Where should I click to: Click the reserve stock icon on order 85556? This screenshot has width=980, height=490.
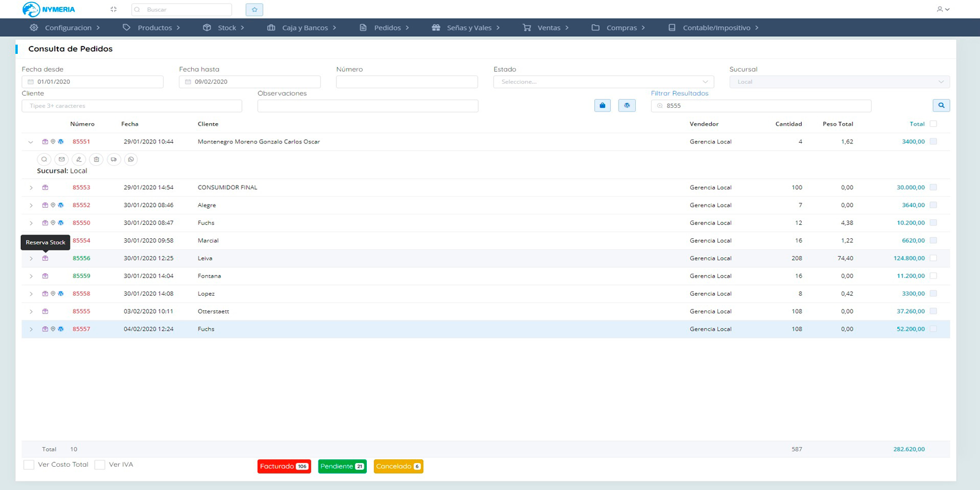[45, 258]
